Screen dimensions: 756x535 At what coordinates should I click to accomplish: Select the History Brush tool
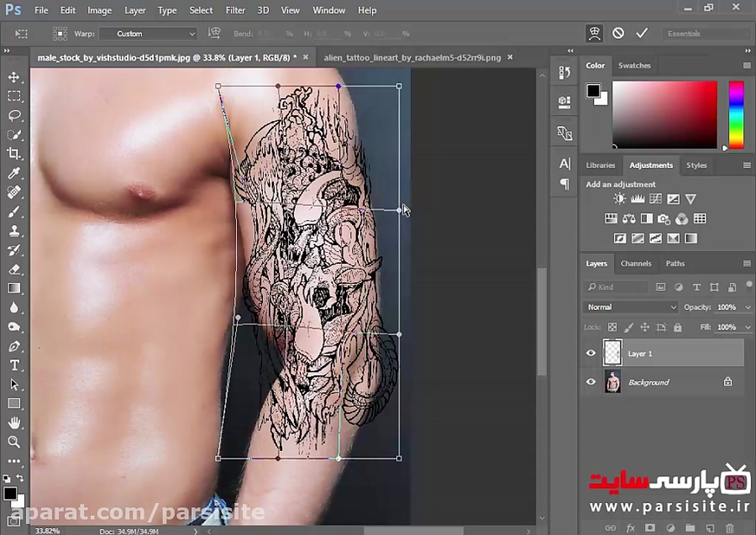[14, 250]
